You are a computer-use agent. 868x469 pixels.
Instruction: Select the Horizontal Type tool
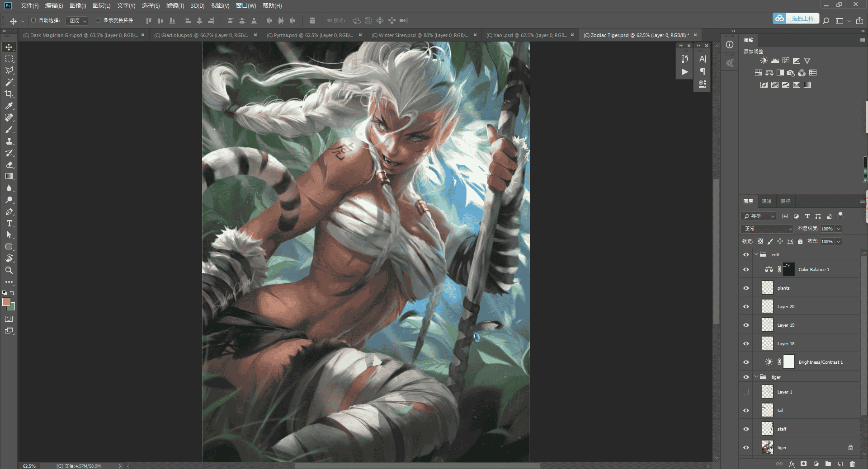coord(9,223)
